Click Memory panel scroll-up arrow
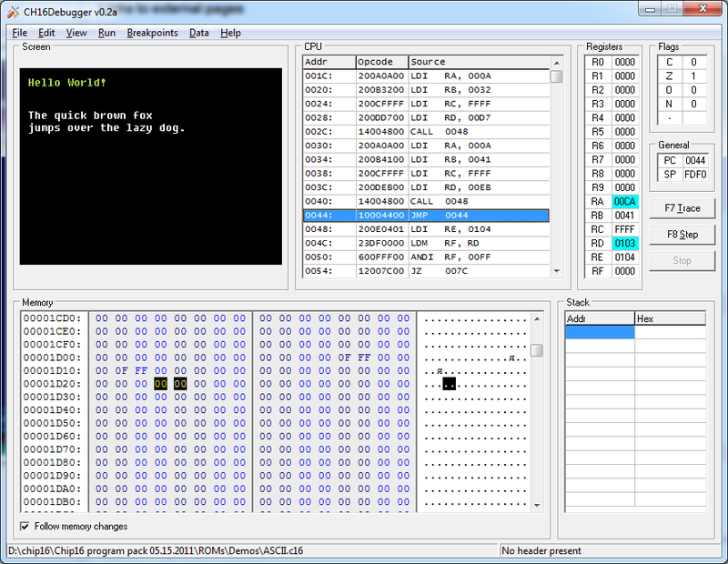 537,319
